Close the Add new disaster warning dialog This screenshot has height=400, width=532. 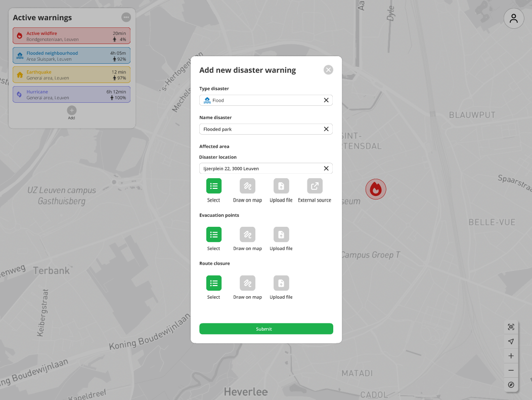click(x=328, y=70)
